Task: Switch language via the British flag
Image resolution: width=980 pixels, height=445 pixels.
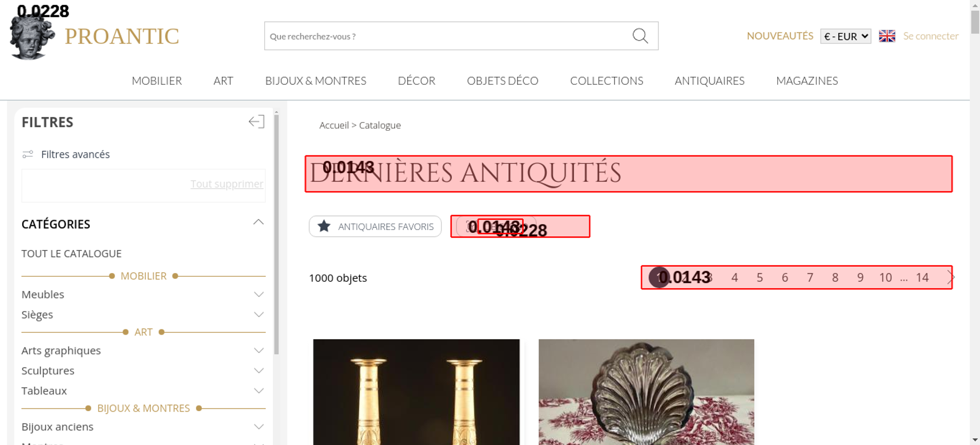Action: click(887, 36)
